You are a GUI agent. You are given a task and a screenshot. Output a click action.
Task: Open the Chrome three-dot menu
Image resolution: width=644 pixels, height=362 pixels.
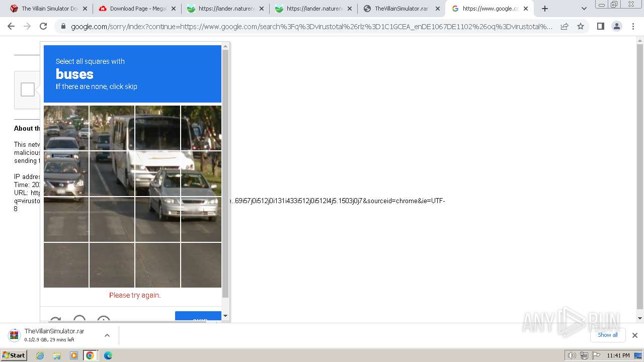click(633, 26)
